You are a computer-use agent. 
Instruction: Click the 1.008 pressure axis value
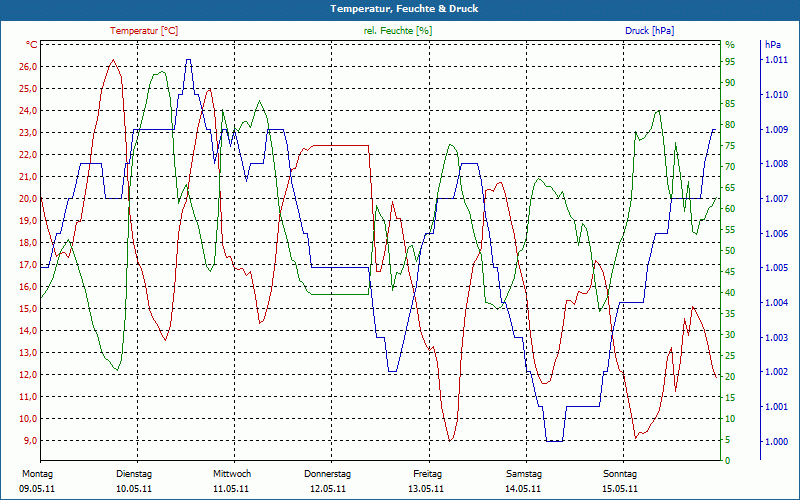[x=776, y=164]
